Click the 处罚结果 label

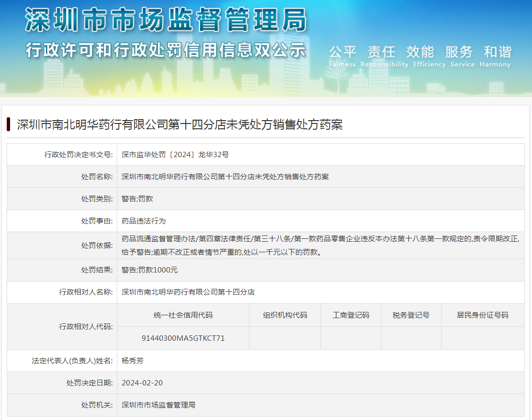pyautogui.click(x=97, y=270)
